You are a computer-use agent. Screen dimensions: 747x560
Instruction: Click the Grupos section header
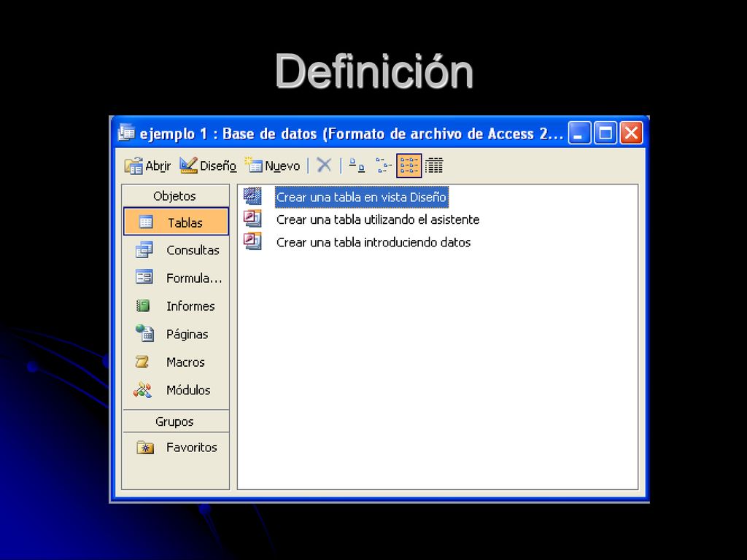click(x=175, y=421)
